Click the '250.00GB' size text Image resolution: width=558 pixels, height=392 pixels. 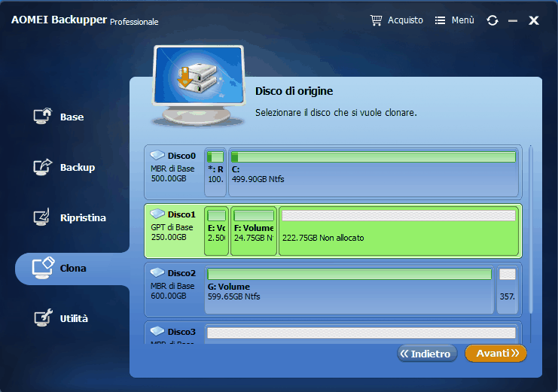pos(169,237)
